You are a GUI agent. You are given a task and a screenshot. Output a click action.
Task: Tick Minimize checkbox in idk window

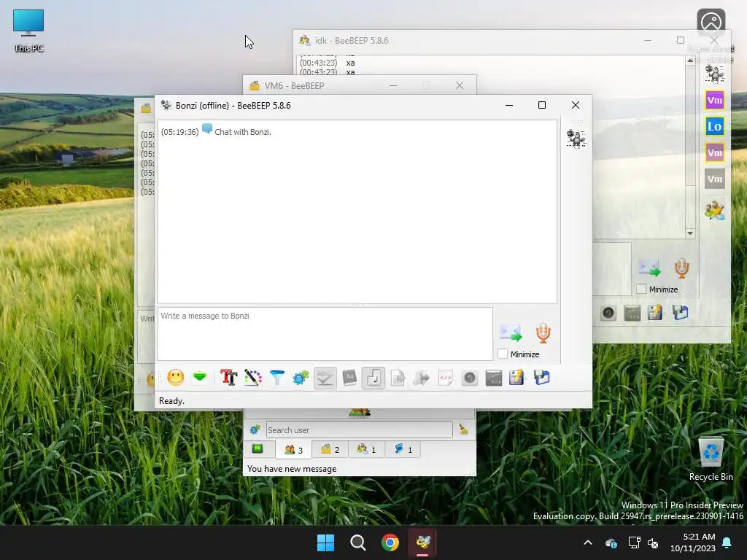tap(641, 289)
